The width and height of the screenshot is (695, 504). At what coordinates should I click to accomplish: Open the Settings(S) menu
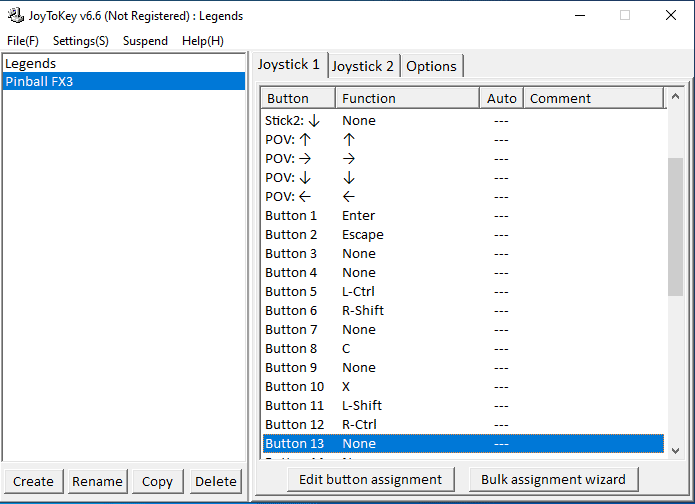(x=81, y=41)
